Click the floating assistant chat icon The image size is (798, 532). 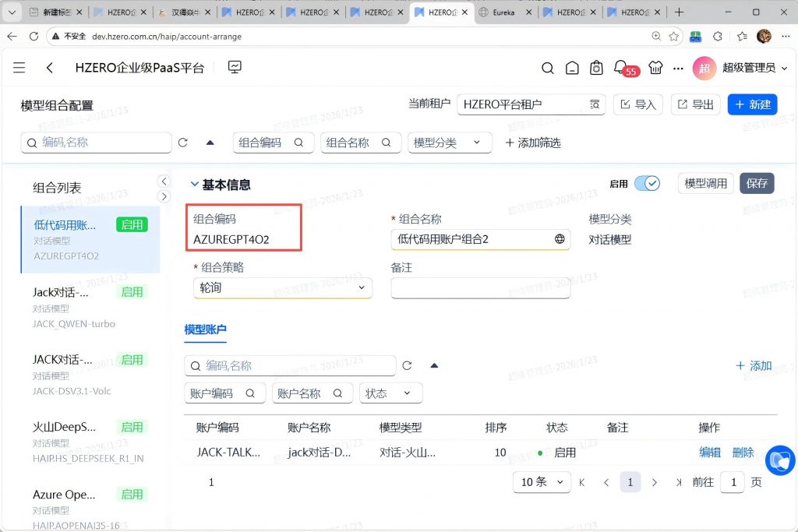pyautogui.click(x=780, y=460)
